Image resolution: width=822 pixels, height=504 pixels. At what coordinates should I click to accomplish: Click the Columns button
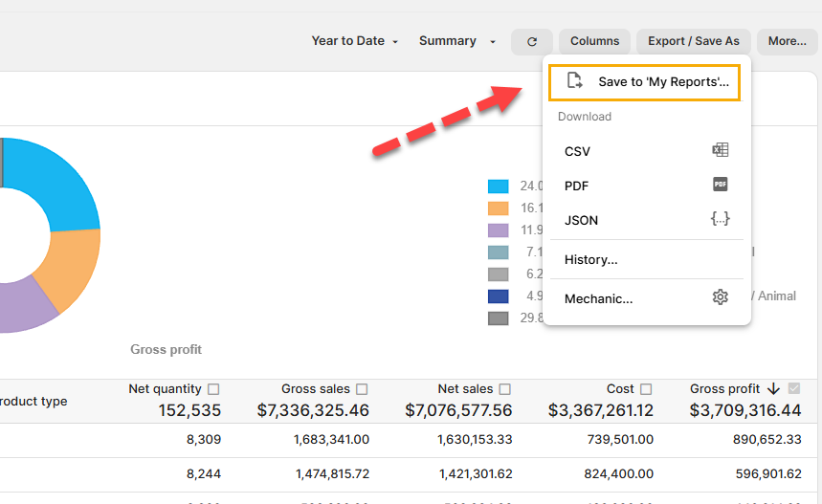tap(594, 41)
